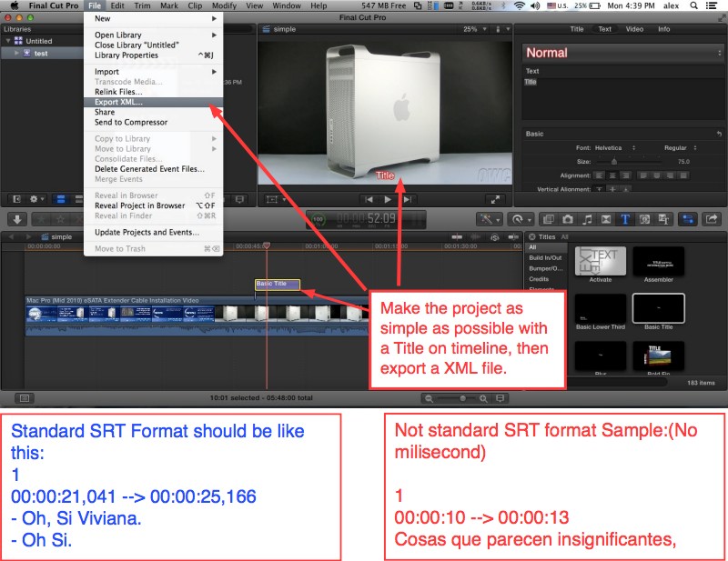Image resolution: width=728 pixels, height=561 pixels.
Task: Switch to the Info inspector tab
Action: click(x=664, y=29)
